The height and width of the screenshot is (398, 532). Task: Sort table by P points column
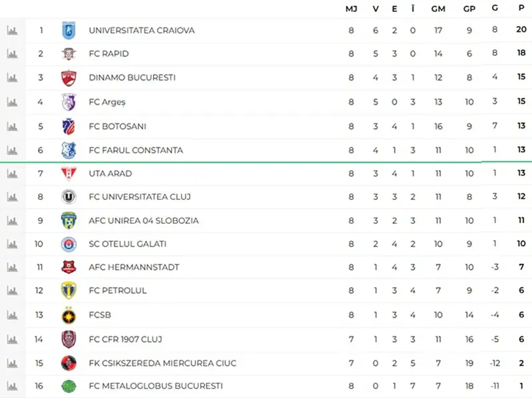[521, 8]
